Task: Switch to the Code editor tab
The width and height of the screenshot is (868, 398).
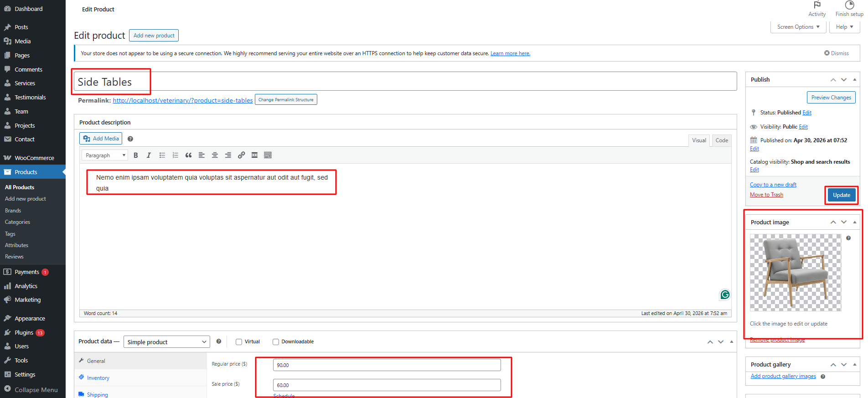Action: [x=722, y=140]
